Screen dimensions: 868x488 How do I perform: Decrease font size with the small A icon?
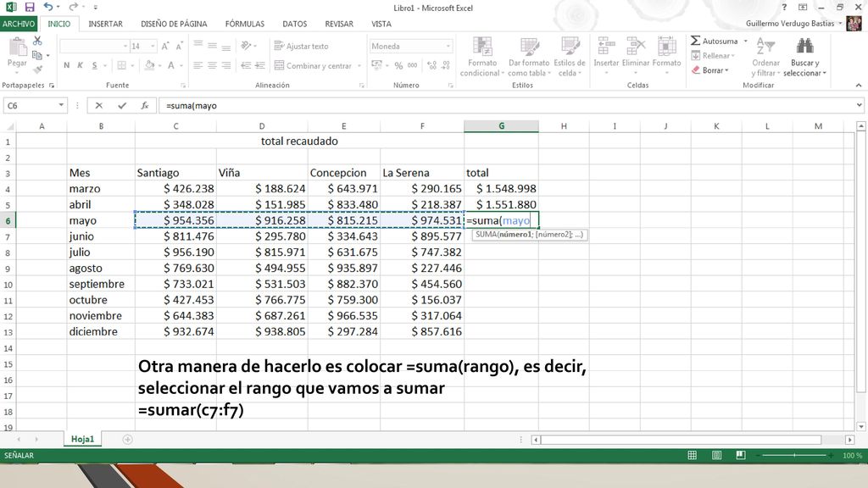[x=179, y=47]
